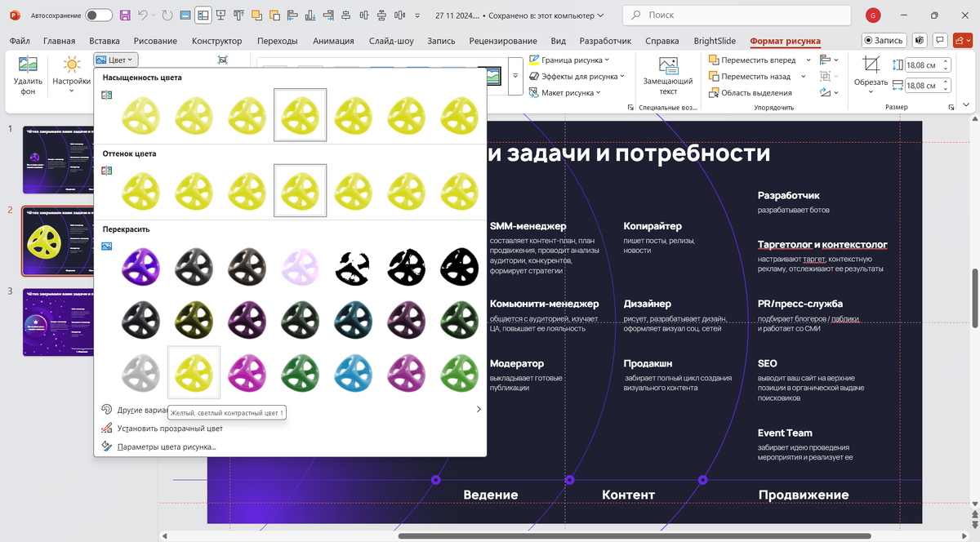Switch to the Рецензирование (Review) tab
980x542 pixels.
503,41
